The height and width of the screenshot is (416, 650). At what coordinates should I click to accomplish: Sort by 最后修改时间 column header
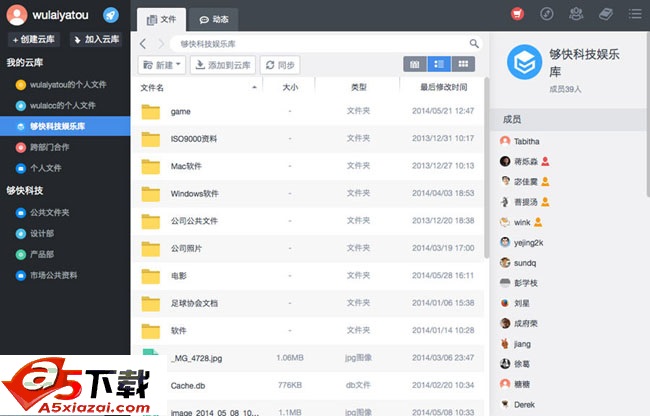point(443,87)
